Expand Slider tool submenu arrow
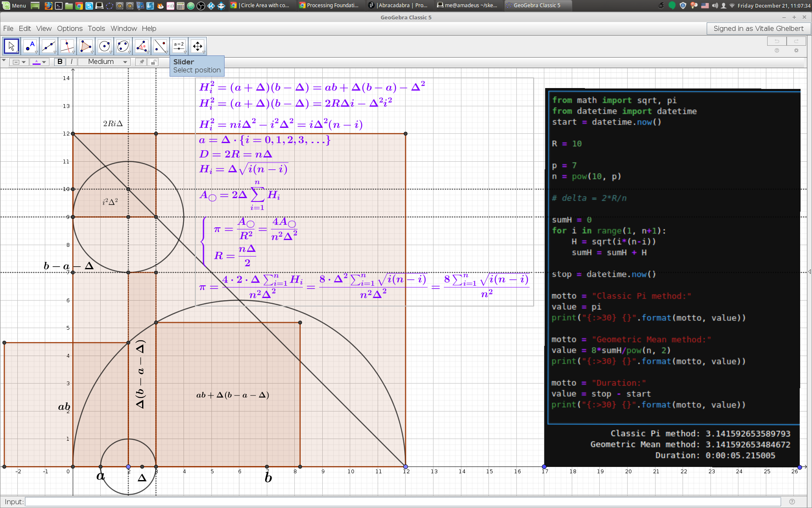 [x=185, y=52]
